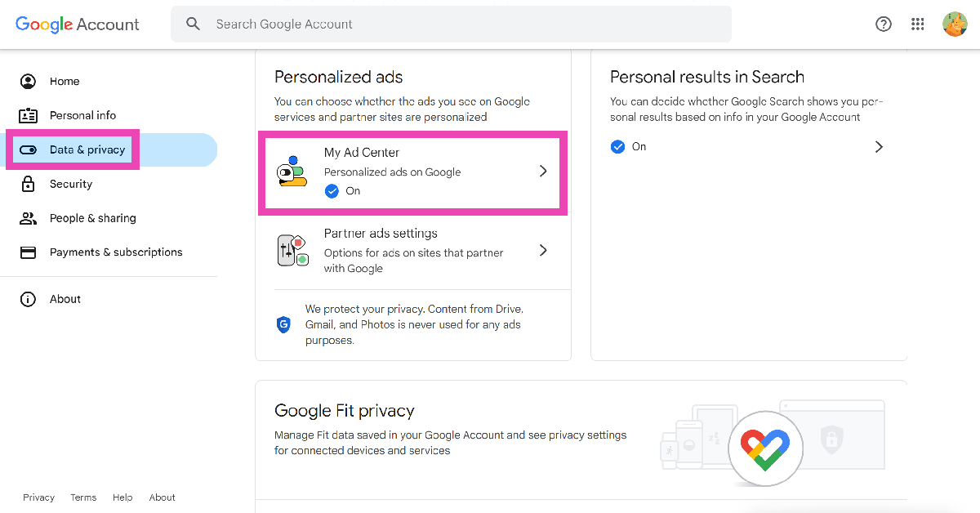Go to the Home sidebar item

pos(65,82)
